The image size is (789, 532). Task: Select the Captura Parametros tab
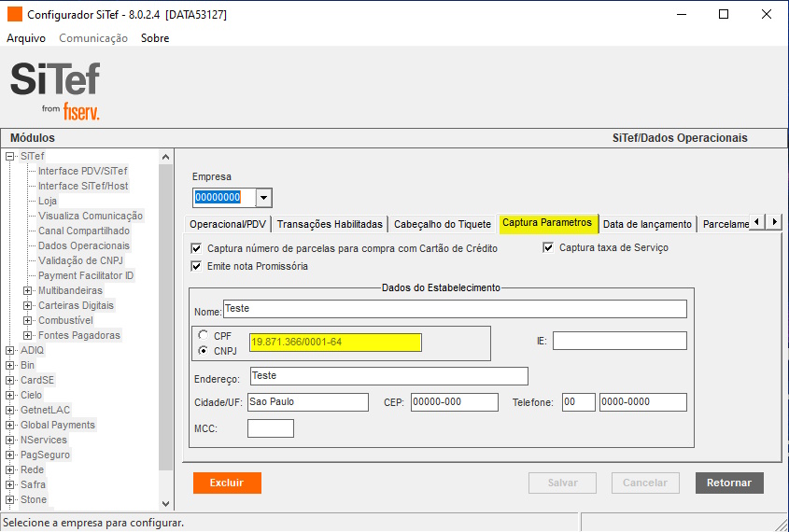click(547, 223)
